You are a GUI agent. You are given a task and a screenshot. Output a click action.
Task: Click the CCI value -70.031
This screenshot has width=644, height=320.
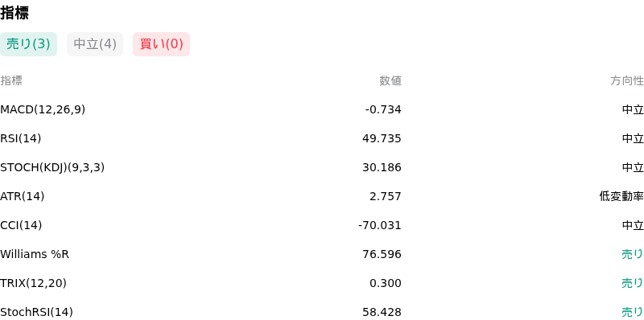[379, 226]
